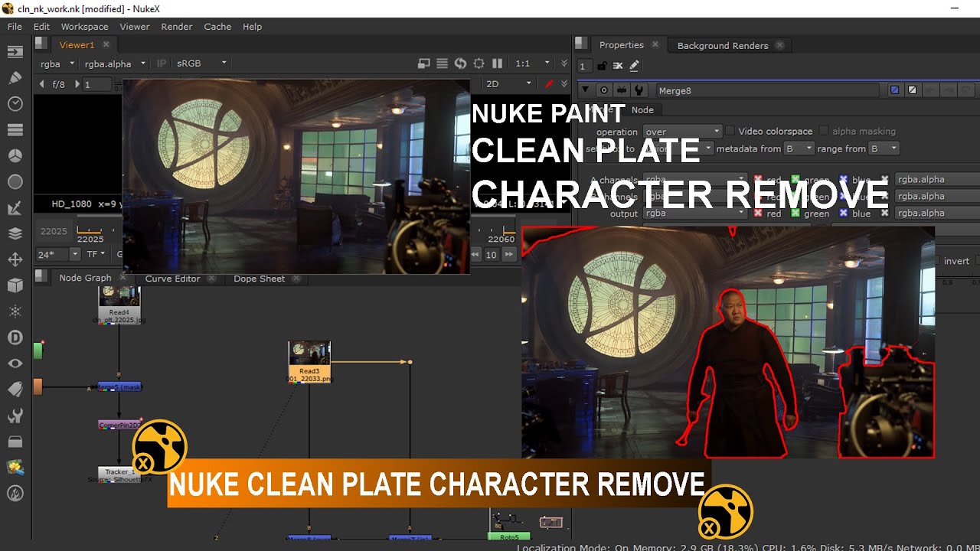Screen dimensions: 980x551
Task: Pause viewer updates with pause icon
Action: pos(497,64)
